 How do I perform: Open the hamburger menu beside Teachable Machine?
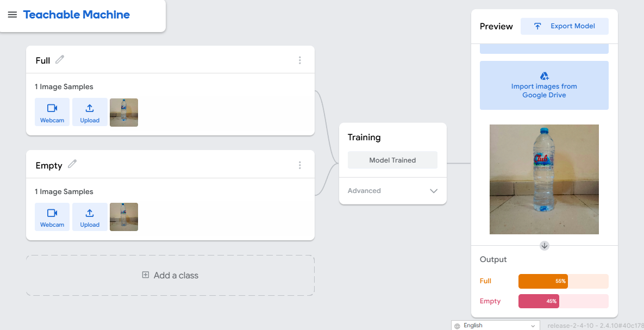[x=12, y=15]
